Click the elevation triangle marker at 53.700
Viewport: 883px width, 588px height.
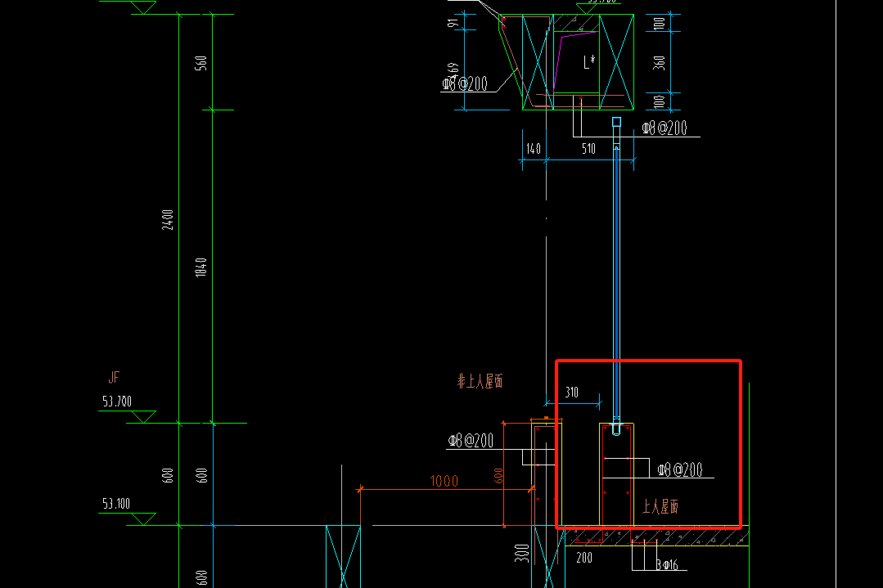[143, 417]
